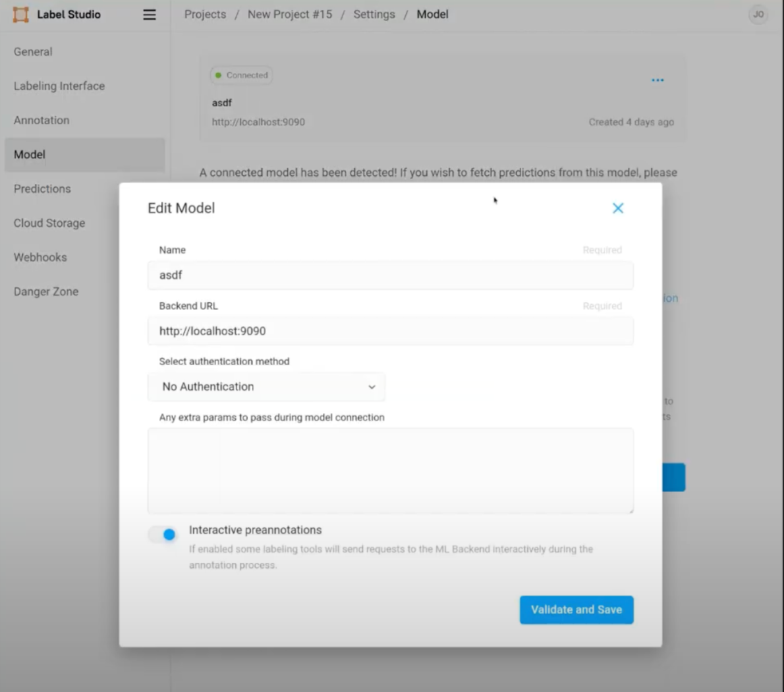Open the three-dot model options menu
The height and width of the screenshot is (692, 784).
[x=658, y=80]
